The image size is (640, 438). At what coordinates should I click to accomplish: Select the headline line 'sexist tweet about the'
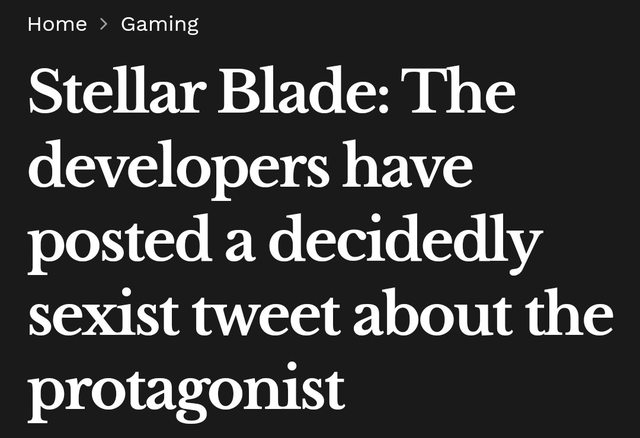point(321,312)
